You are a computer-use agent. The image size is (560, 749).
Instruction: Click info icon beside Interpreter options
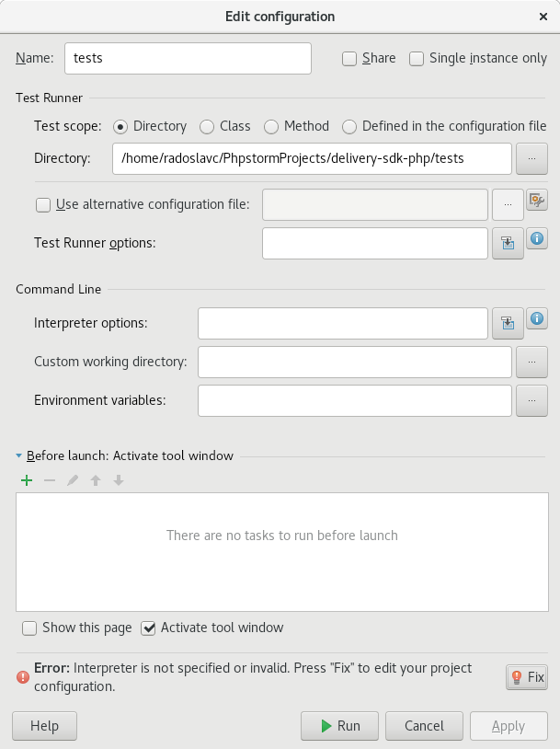[x=537, y=318]
